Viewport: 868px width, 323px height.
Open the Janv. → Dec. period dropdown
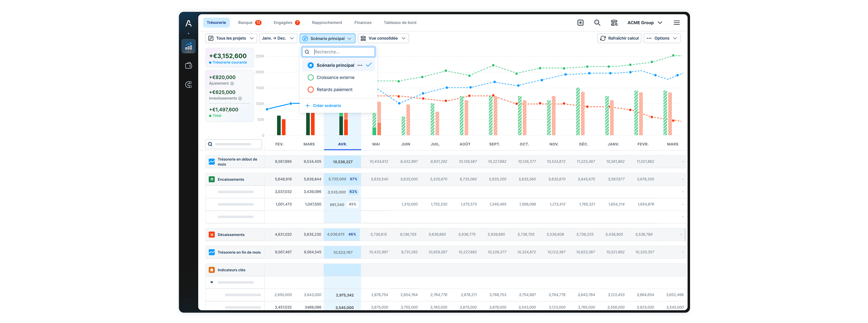pos(278,38)
